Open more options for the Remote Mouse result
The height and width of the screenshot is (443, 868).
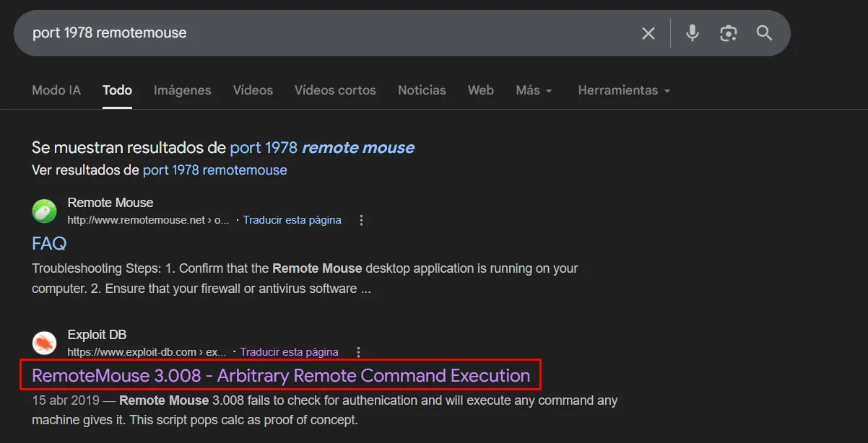tap(362, 220)
